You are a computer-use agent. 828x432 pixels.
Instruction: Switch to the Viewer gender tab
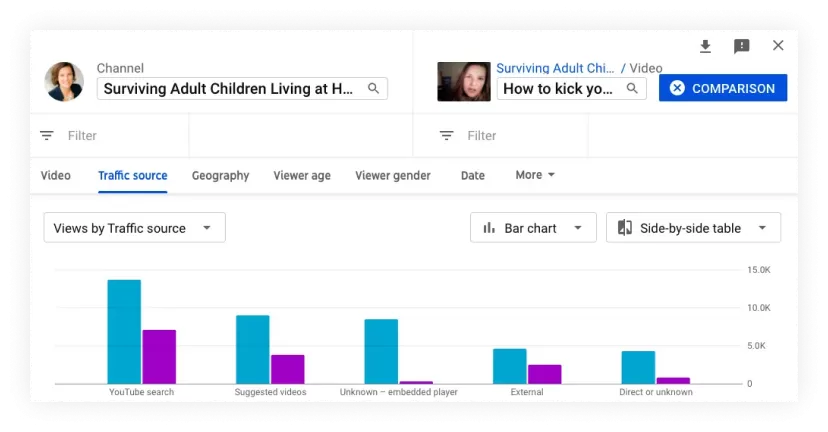tap(393, 175)
